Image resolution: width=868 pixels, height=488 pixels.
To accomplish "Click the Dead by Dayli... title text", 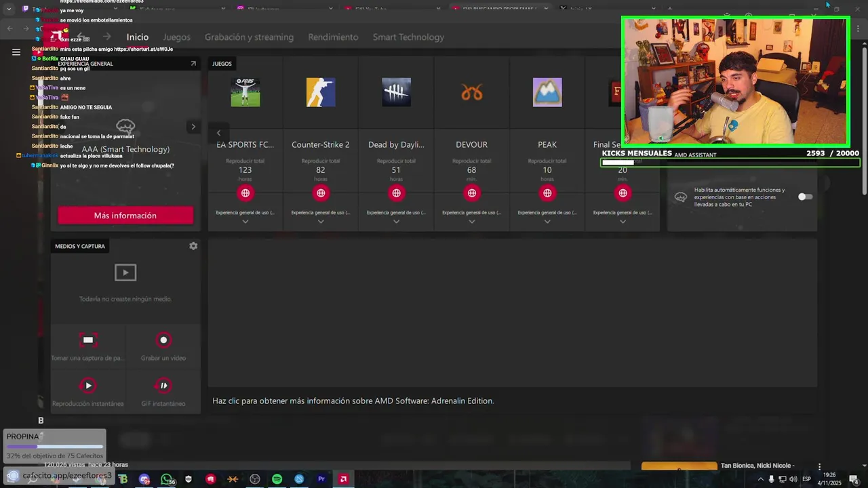I will [396, 144].
